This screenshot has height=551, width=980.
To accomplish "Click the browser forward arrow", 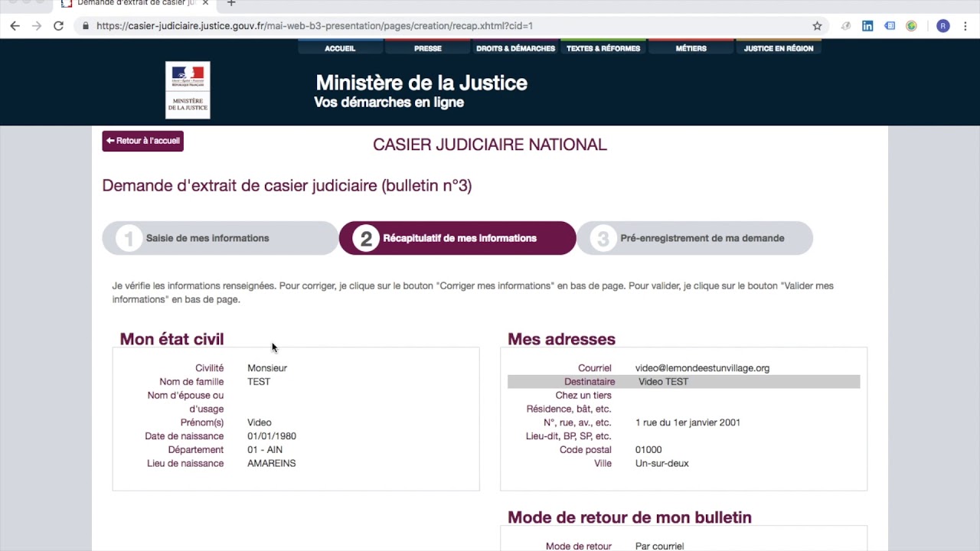I will (x=36, y=26).
